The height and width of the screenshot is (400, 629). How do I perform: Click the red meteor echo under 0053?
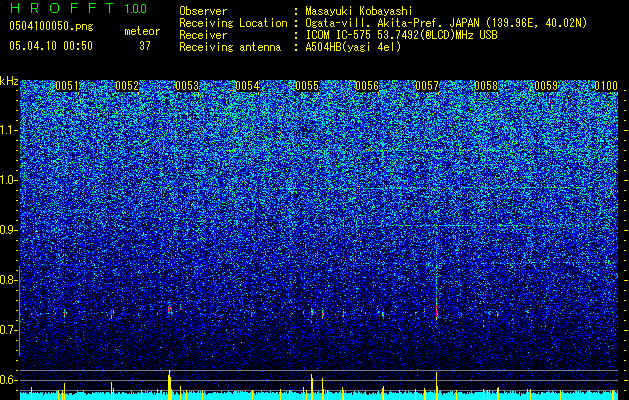click(x=170, y=310)
